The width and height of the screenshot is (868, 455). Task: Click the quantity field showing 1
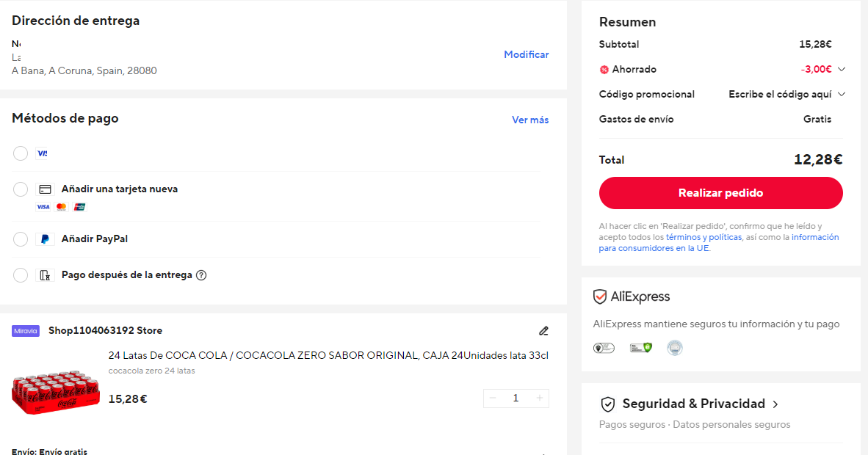click(516, 398)
